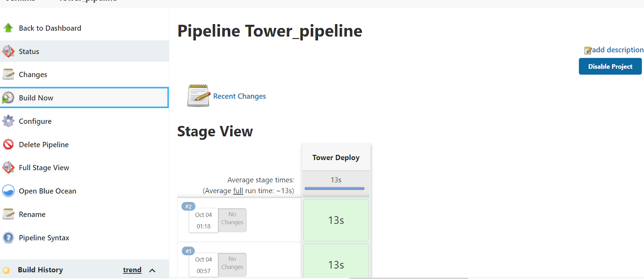Click the Open Blue Ocean icon

8,191
